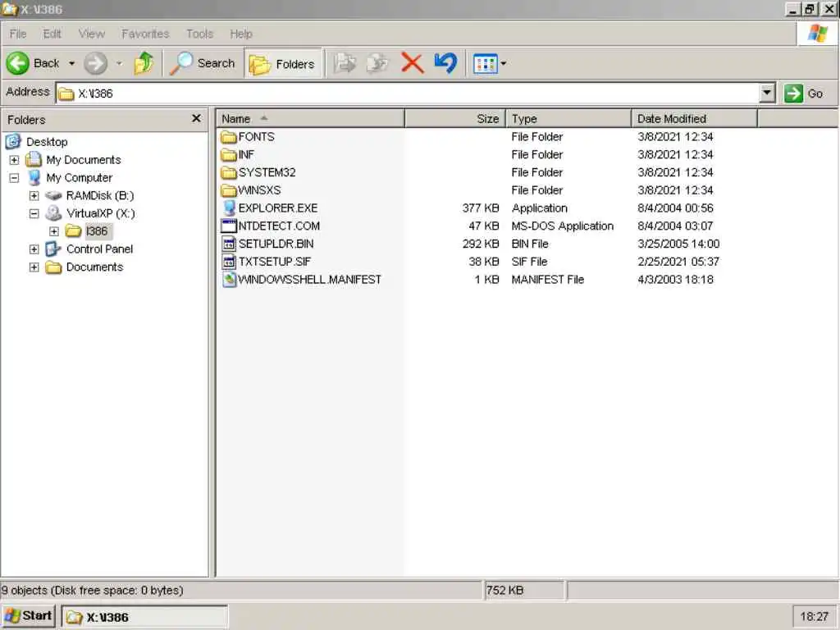Open the Help menu
Viewport: 840px width, 630px height.
(241, 34)
